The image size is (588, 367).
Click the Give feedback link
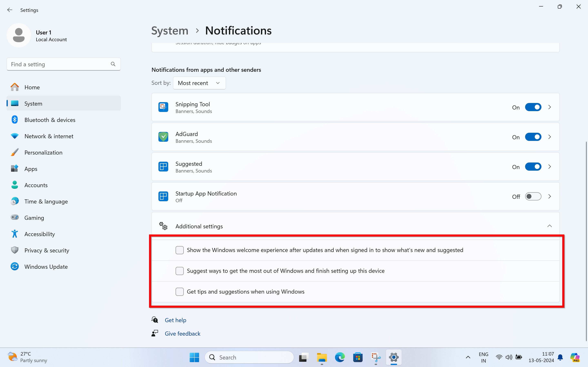pos(183,334)
